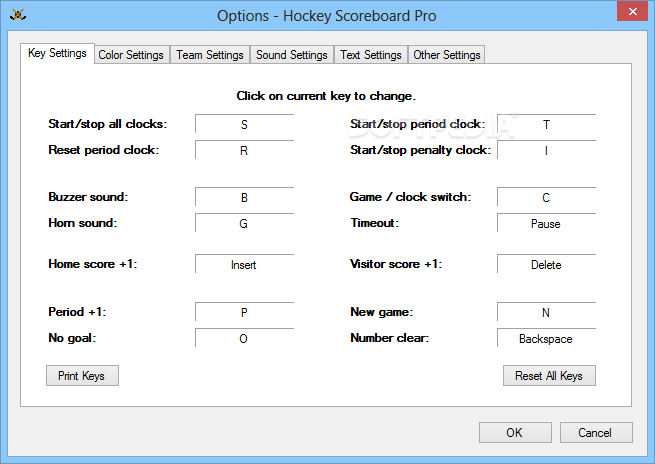Click the Number clear Backspace key field
Viewport: 655px width, 464px height.
(x=546, y=338)
